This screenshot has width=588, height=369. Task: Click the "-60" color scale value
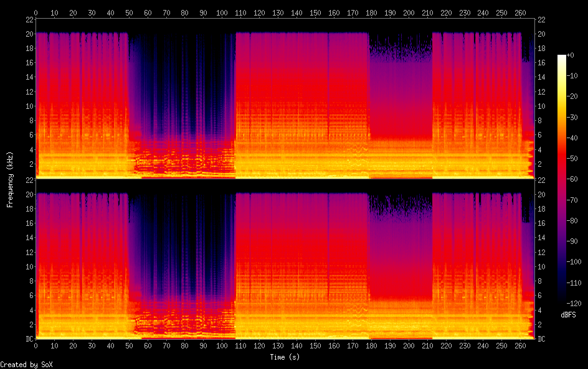[572, 179]
